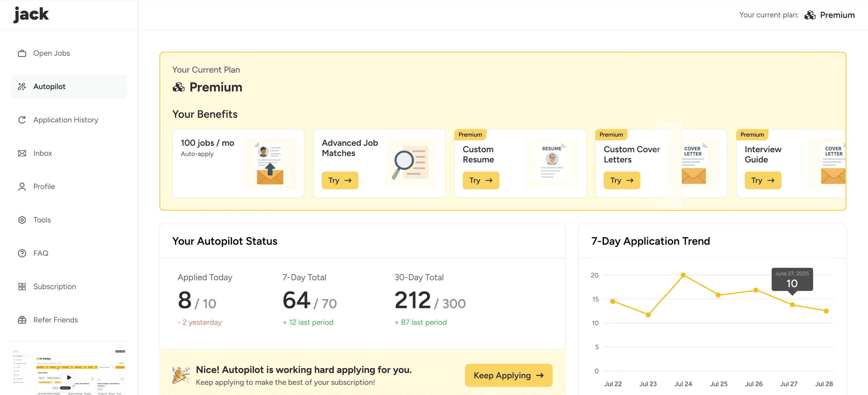Click the Application History refresh icon
Viewport: 868px width, 395px height.
(22, 120)
